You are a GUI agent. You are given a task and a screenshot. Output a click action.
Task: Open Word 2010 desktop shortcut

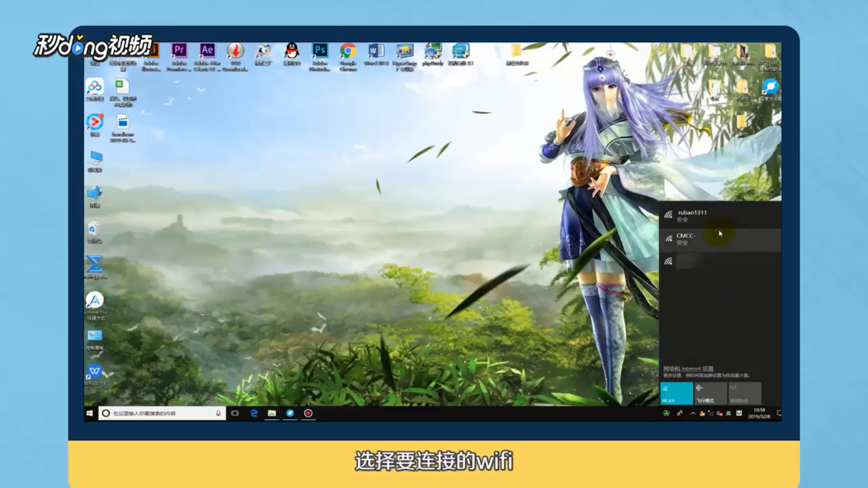(376, 54)
